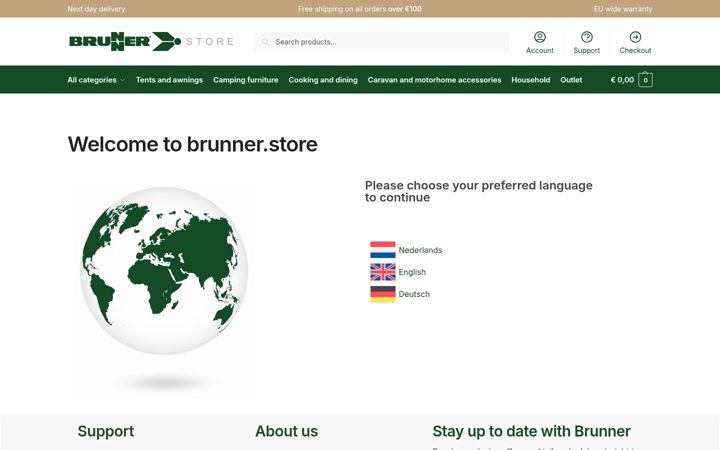The image size is (720, 450).
Task: Select the Netherlands flag icon
Action: (382, 250)
